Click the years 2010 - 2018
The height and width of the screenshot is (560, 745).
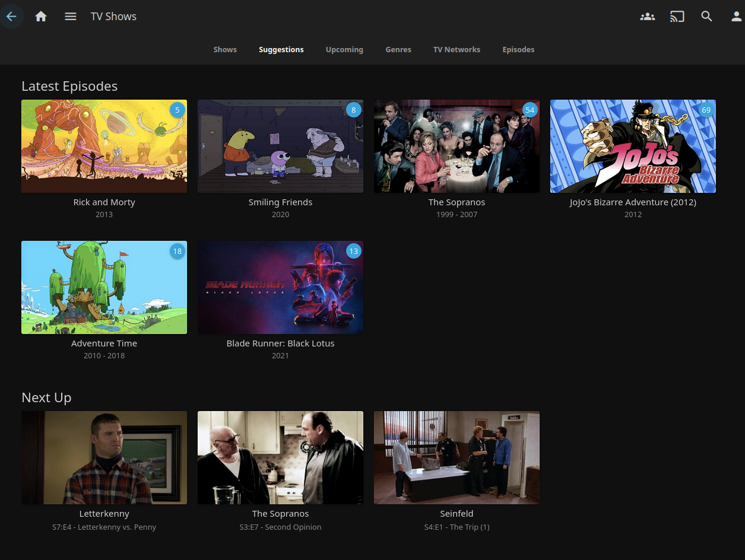[x=104, y=356]
